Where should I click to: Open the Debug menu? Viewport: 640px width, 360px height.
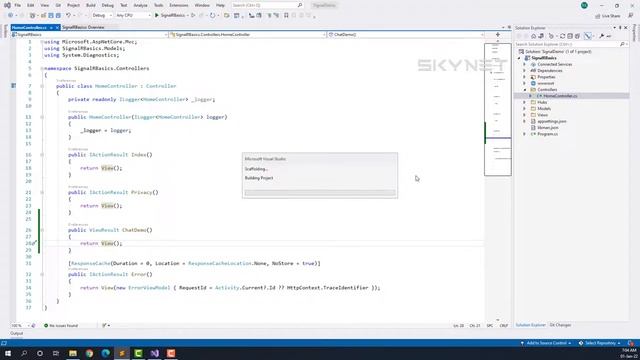[107, 5]
